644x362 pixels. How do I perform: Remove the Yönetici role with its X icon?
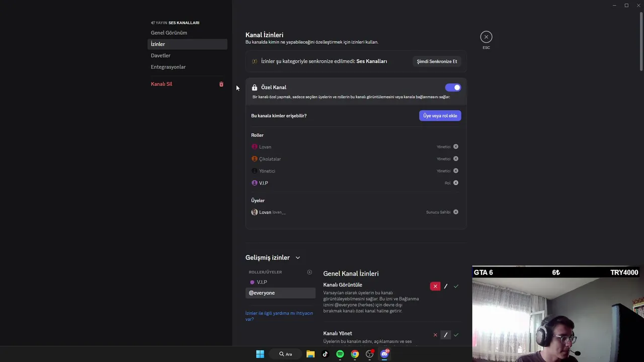pos(456,171)
